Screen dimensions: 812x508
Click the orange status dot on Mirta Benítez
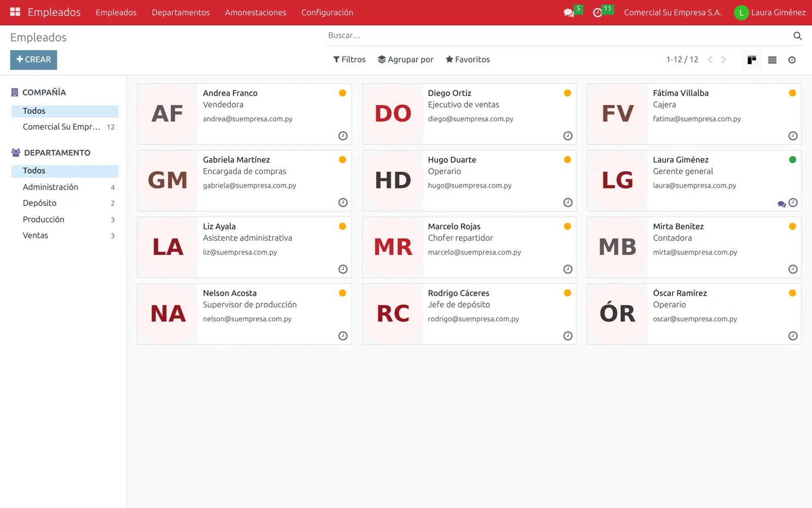pos(792,226)
